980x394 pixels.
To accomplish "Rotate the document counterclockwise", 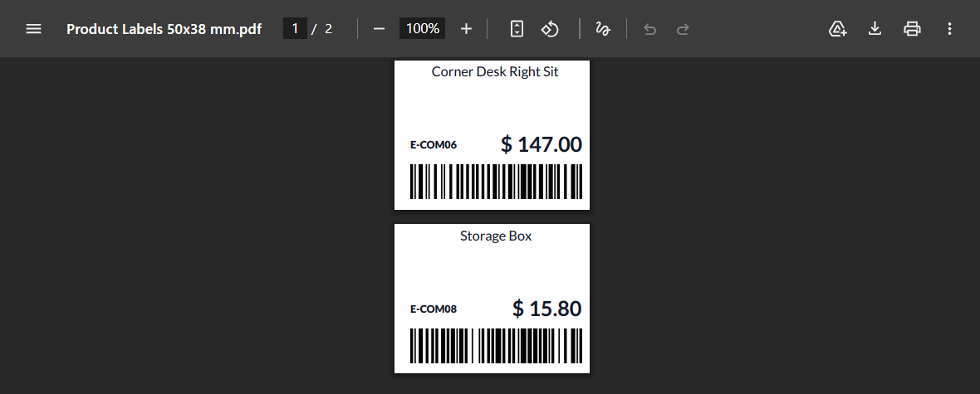I will click(x=550, y=29).
